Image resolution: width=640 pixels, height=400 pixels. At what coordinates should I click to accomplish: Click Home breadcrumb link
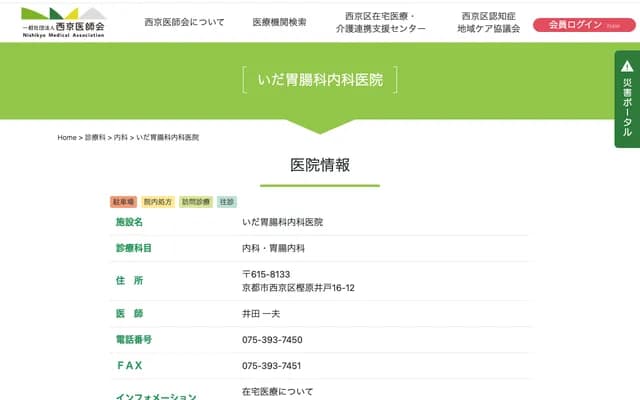(67, 137)
